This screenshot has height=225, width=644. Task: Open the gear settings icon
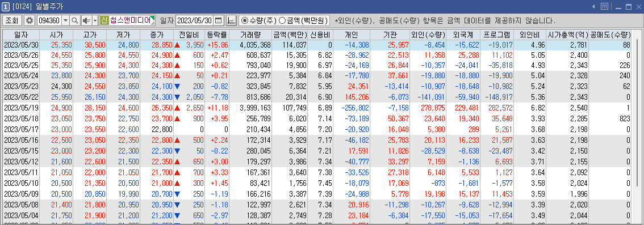point(29,20)
